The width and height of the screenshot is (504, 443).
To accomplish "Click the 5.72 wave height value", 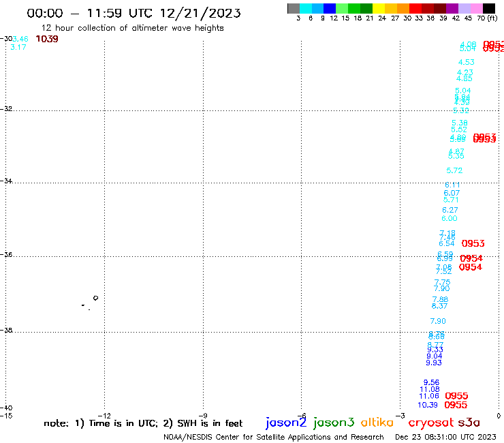I will click(454, 170).
